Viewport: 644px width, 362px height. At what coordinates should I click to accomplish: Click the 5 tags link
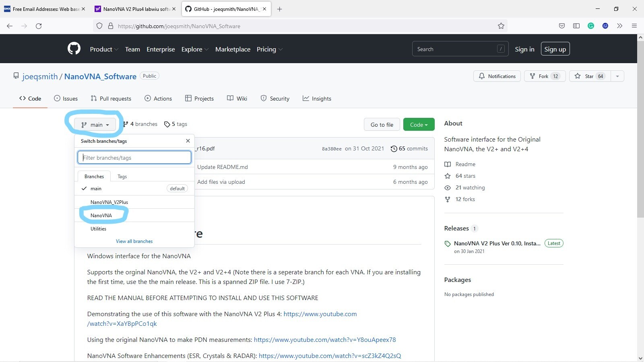pyautogui.click(x=175, y=124)
